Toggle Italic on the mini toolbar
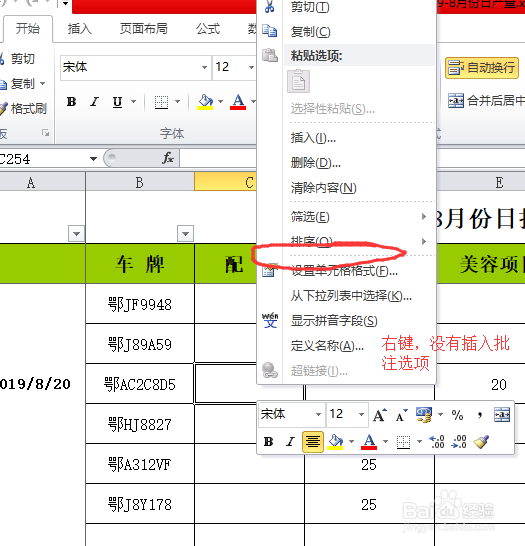The width and height of the screenshot is (525, 546). [290, 442]
